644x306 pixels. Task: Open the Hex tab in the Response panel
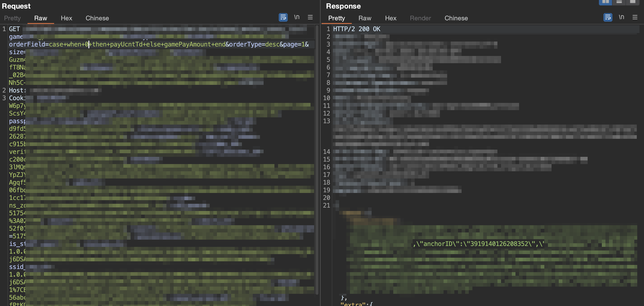pos(391,18)
